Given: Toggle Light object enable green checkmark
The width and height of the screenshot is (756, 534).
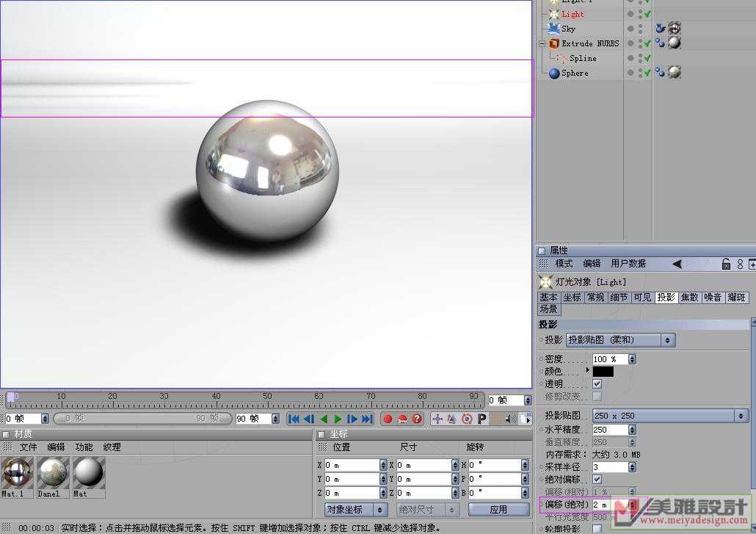Looking at the screenshot, I should coord(647,15).
